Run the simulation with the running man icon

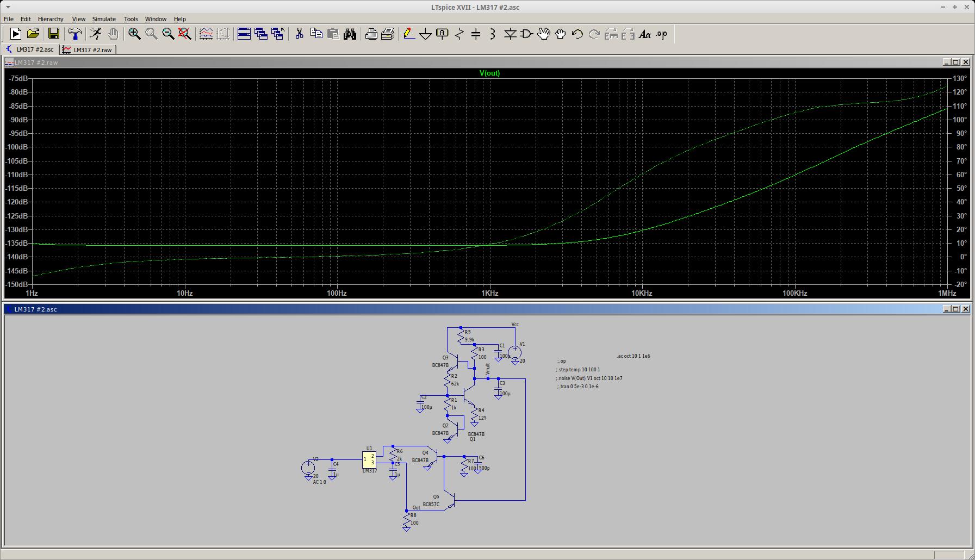click(96, 34)
